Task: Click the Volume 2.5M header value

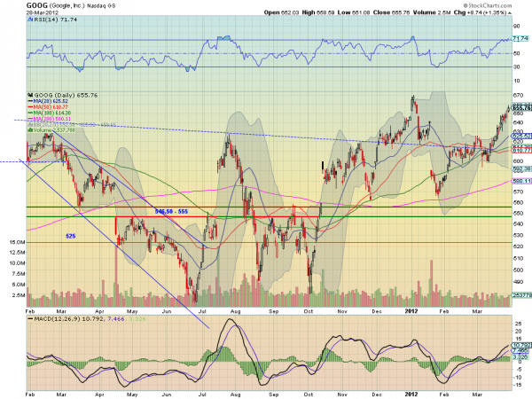Action: [432, 12]
